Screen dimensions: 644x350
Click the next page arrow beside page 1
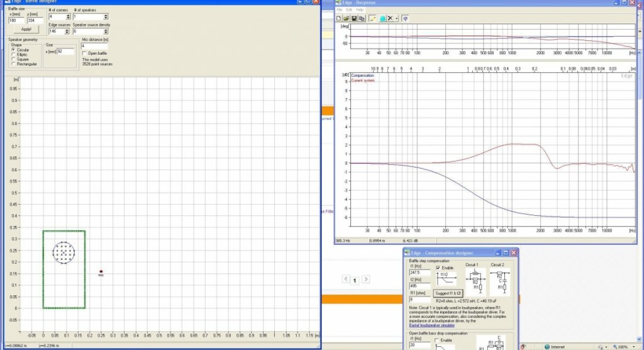click(x=365, y=279)
